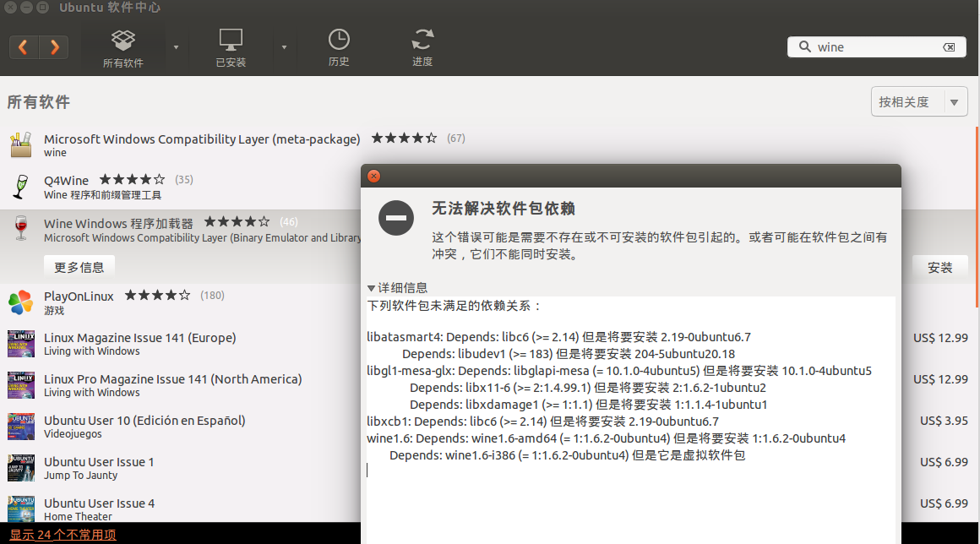This screenshot has height=544, width=980.
Task: Show the 已安装 (Installed) software
Action: [231, 48]
